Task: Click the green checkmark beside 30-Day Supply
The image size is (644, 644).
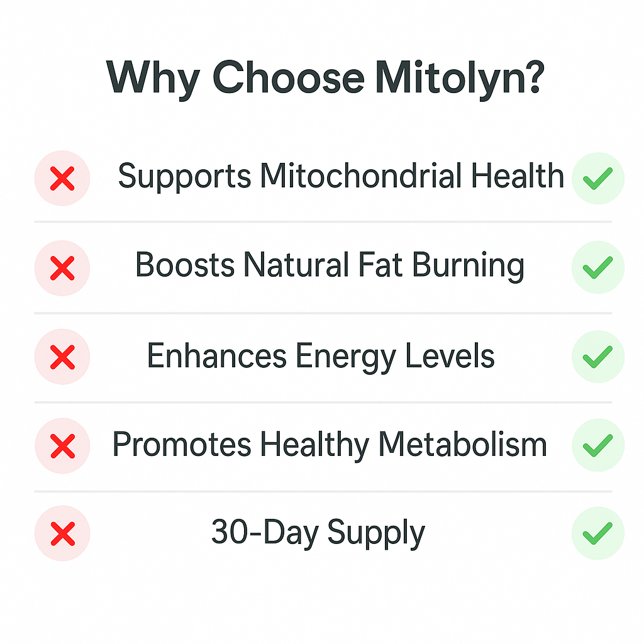Action: coord(598,533)
